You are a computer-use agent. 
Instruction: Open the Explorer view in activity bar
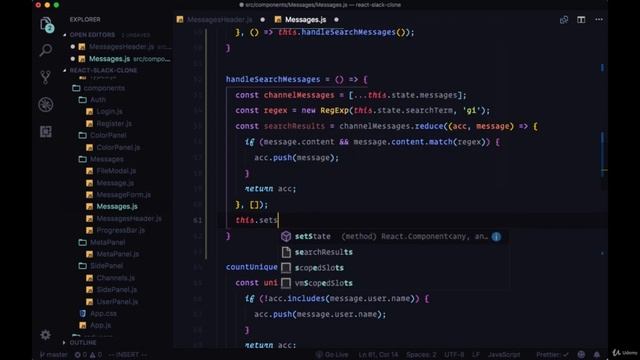click(46, 25)
